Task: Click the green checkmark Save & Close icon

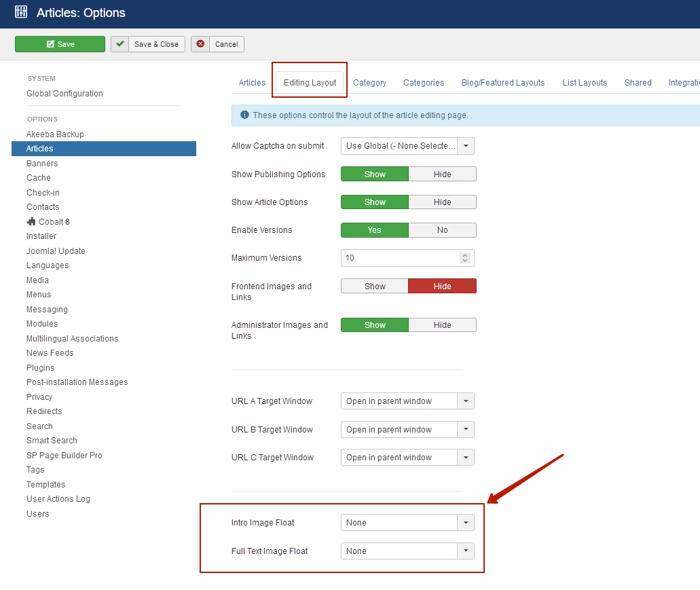Action: (x=120, y=44)
